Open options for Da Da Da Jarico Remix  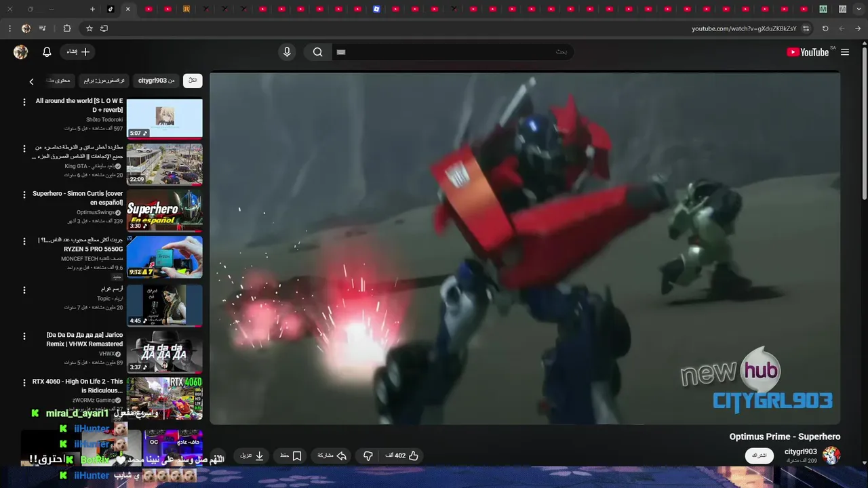[x=24, y=336]
